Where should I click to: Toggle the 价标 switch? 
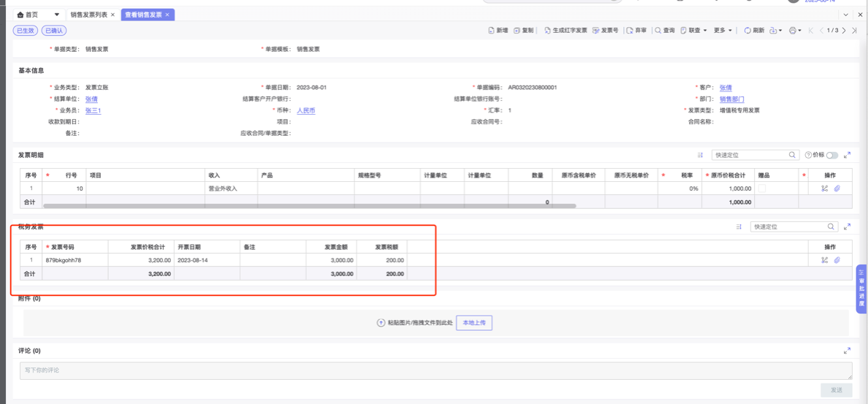click(832, 155)
